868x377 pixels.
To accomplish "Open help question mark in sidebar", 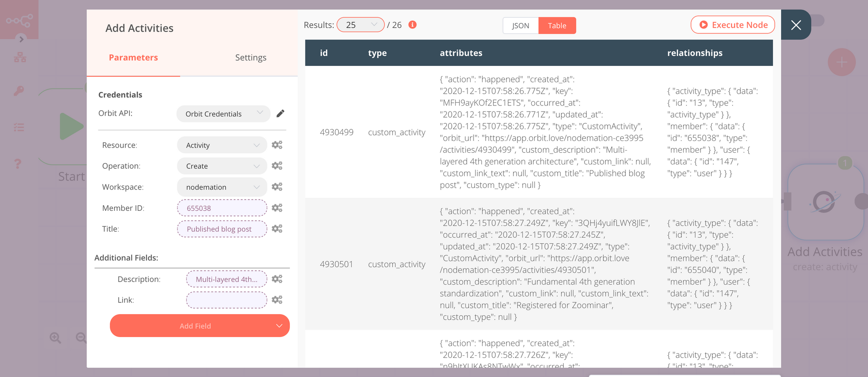I will 17,164.
